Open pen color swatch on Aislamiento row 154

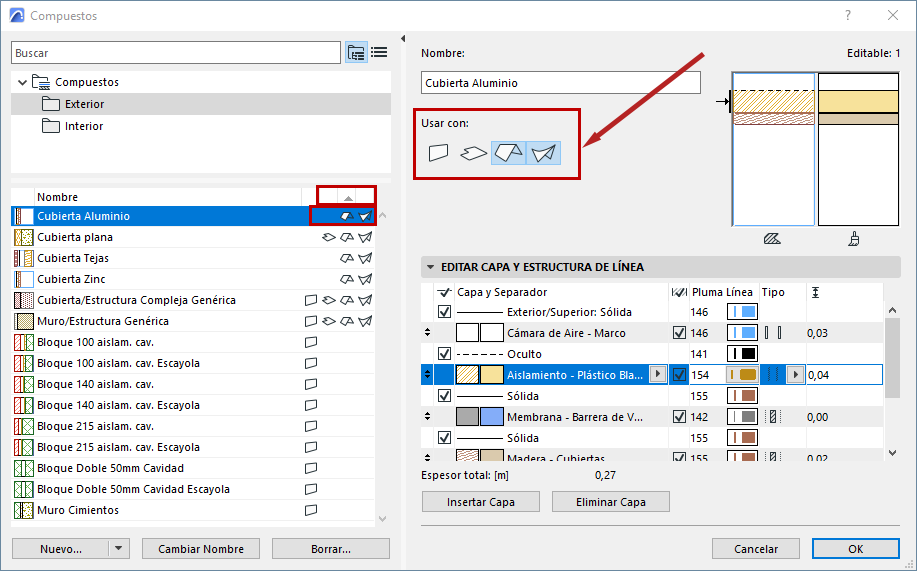[x=742, y=374]
